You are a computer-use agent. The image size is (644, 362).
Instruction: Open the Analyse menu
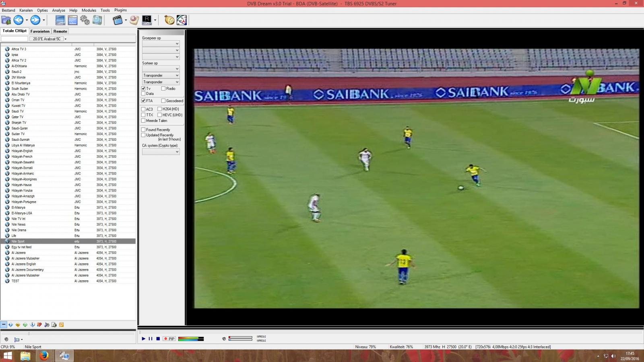[58, 10]
